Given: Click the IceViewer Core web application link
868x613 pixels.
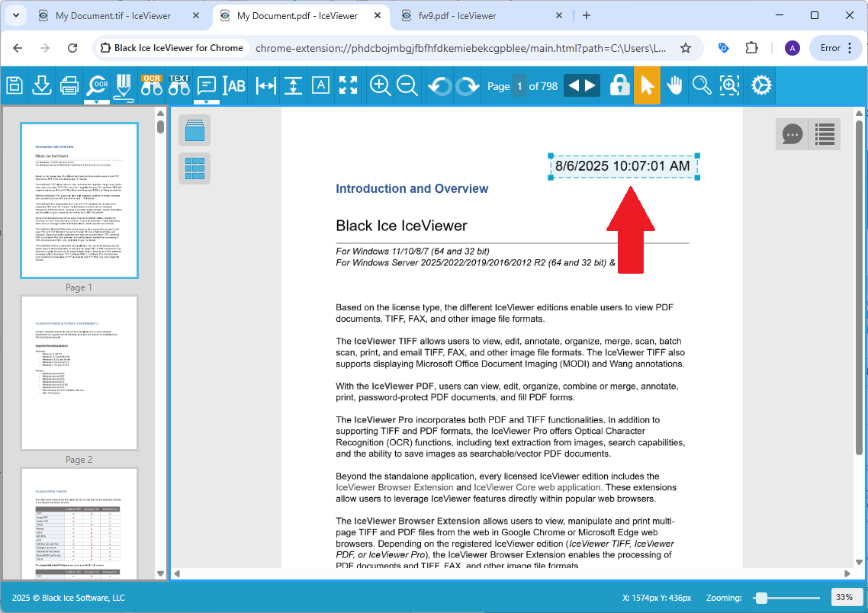Looking at the screenshot, I should pos(537,487).
